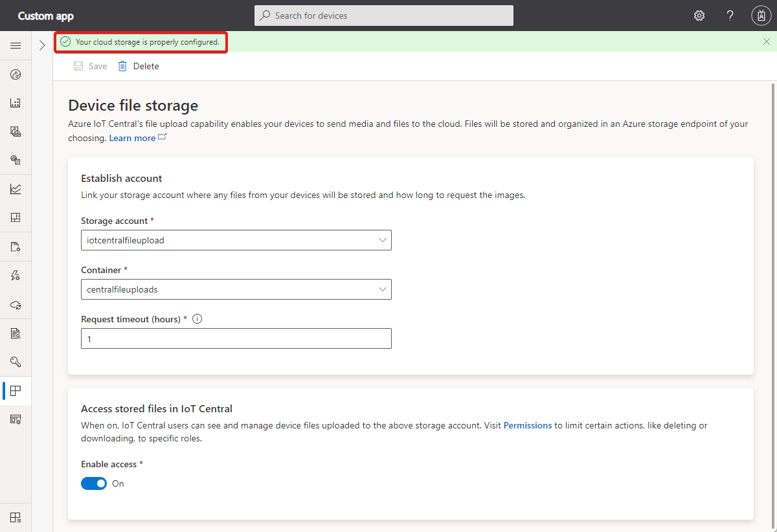Click the Request timeout hours field
The image size is (777, 532).
236,338
